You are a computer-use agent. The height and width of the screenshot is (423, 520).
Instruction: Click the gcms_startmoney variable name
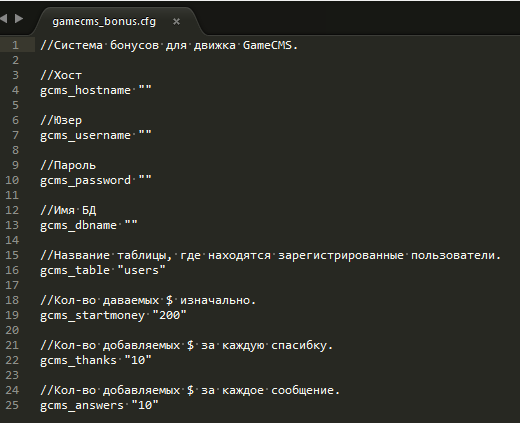[92, 315]
